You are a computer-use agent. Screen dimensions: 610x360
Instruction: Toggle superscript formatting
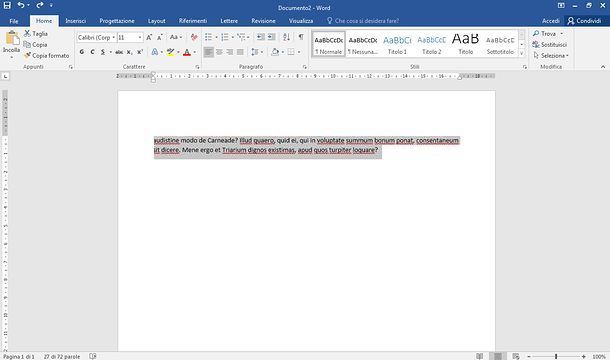(x=140, y=52)
